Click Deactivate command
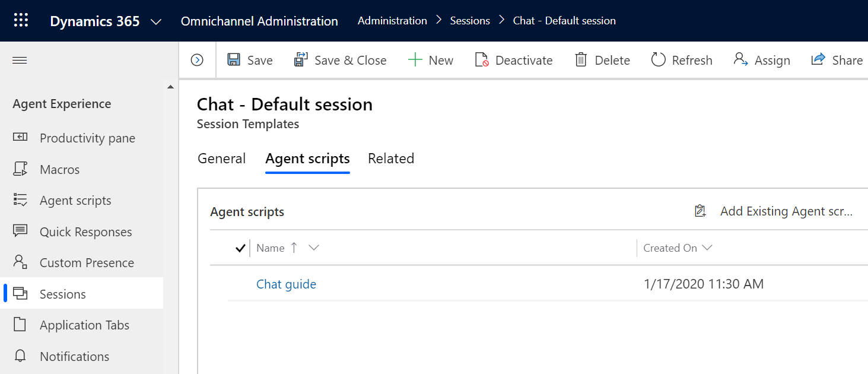The height and width of the screenshot is (374, 868). click(x=514, y=60)
